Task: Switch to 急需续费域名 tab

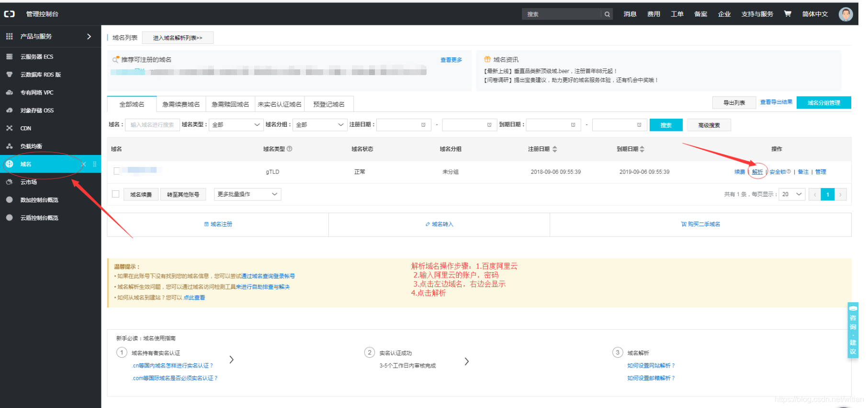Action: (181, 104)
